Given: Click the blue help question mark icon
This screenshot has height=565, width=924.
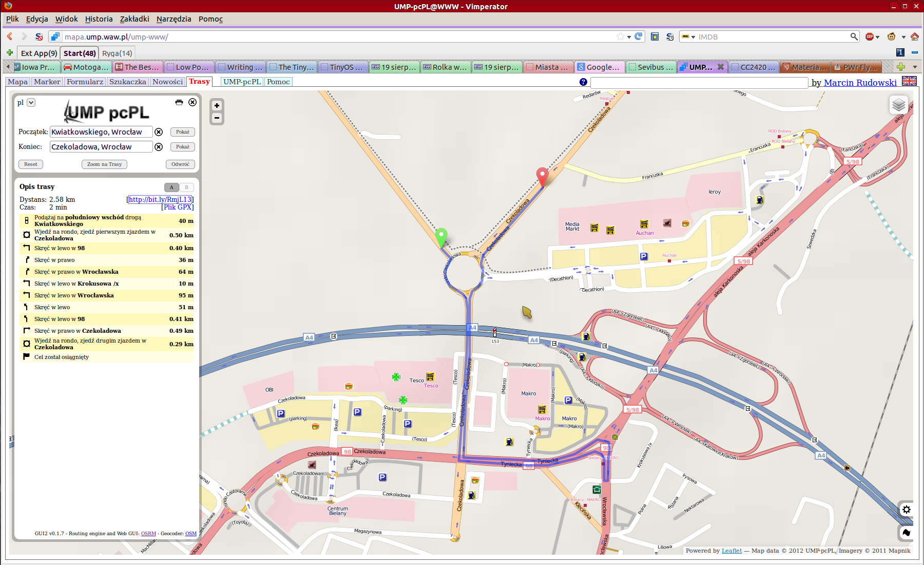Looking at the screenshot, I should pyautogui.click(x=583, y=82).
